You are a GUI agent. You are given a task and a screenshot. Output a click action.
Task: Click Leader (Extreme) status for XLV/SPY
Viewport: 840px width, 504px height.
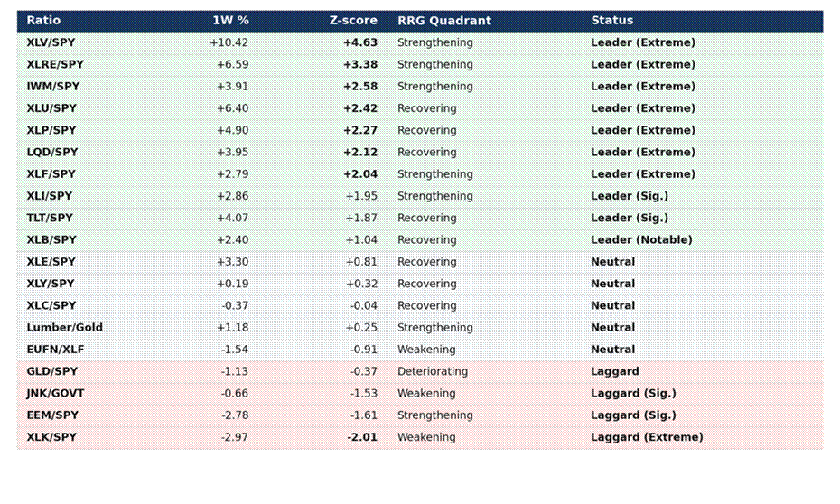pyautogui.click(x=643, y=42)
